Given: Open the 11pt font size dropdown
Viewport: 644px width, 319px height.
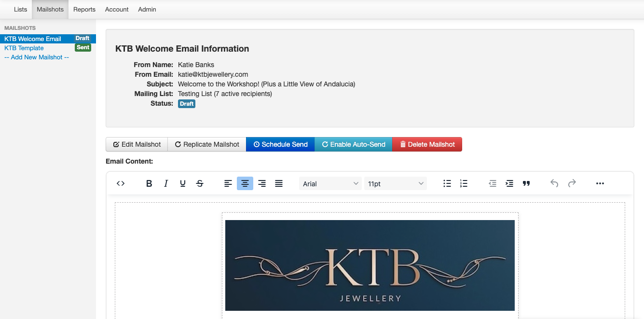Looking at the screenshot, I should 396,183.
